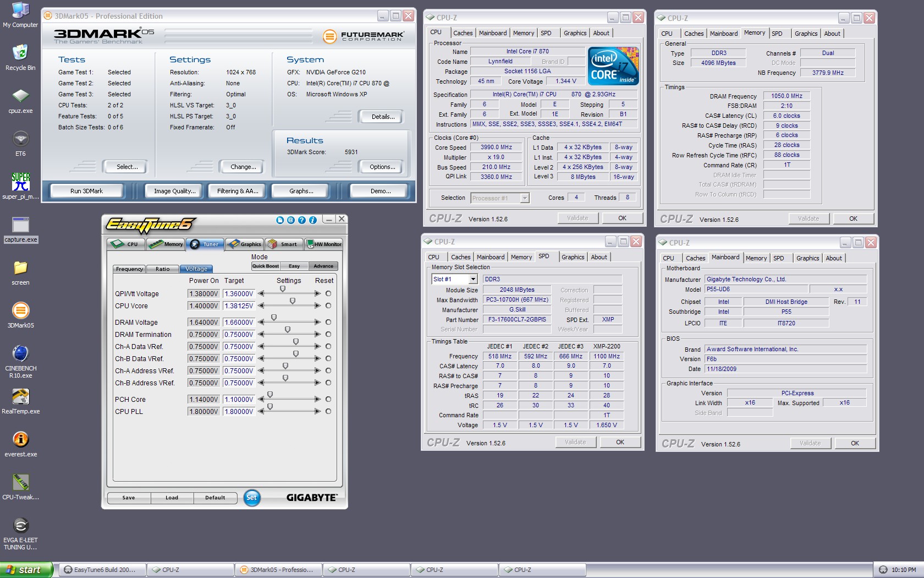
Task: Select the EVGA E-LEET Tuning Utility icon
Action: tap(20, 533)
